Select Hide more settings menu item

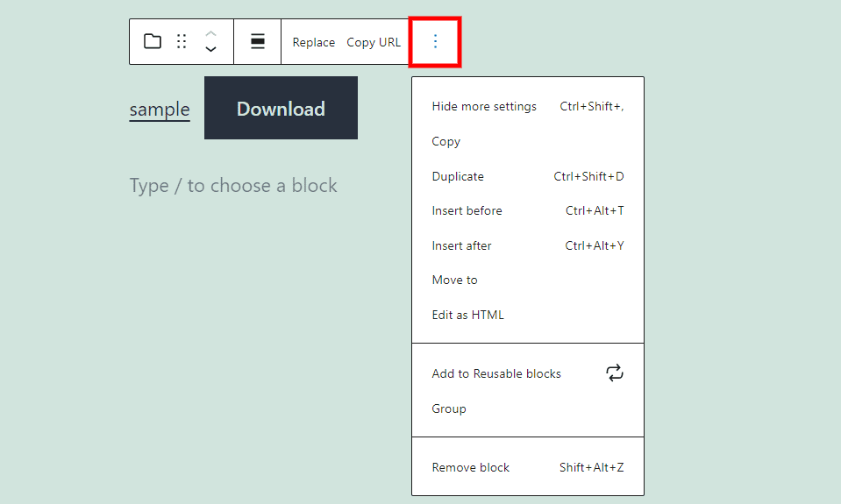[528, 106]
